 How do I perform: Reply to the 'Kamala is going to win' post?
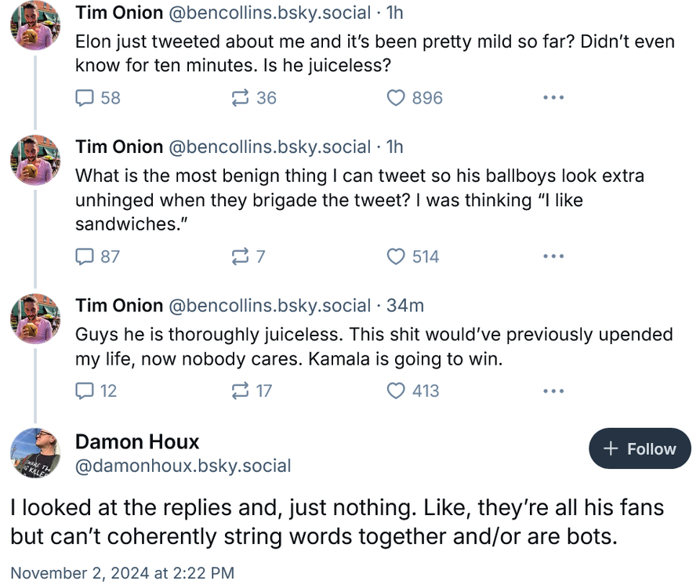[85, 390]
